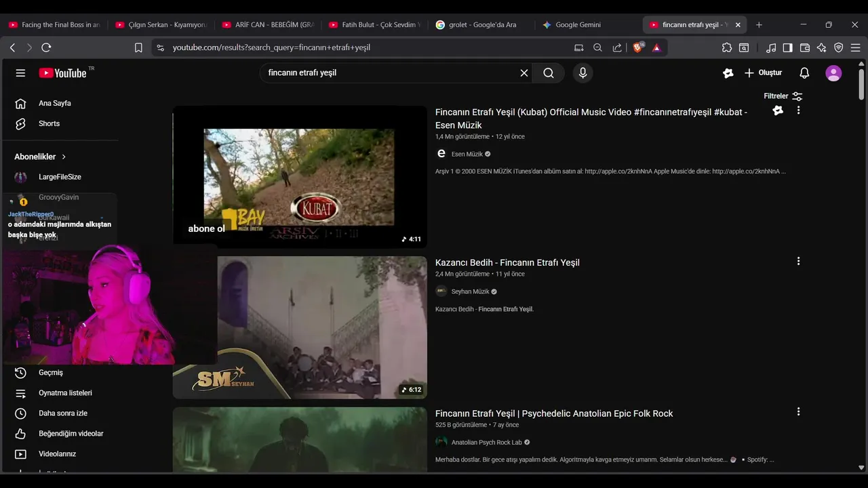Open the Psychedelic Anatolian Epic Folk Rock title
The image size is (868, 488).
pyautogui.click(x=554, y=413)
